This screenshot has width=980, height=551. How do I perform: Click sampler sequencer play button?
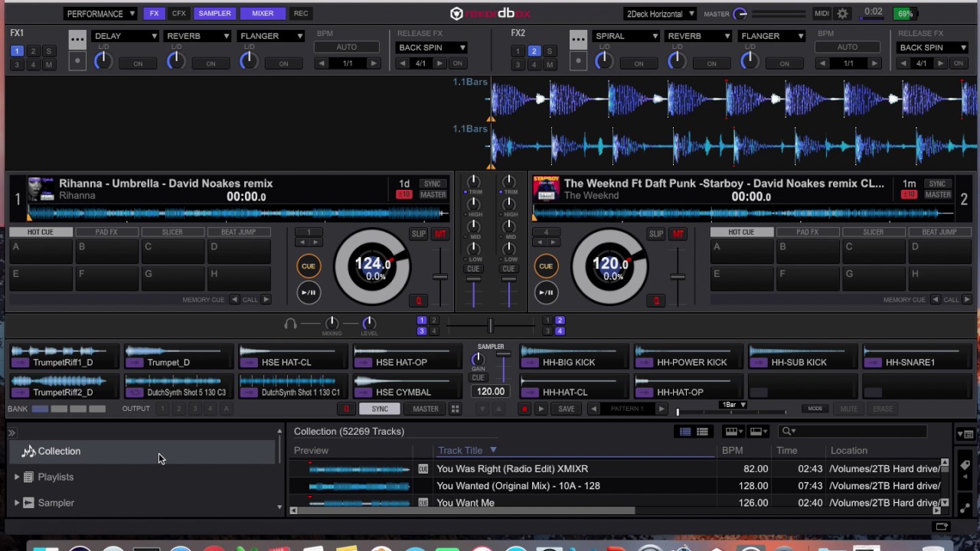(x=541, y=409)
